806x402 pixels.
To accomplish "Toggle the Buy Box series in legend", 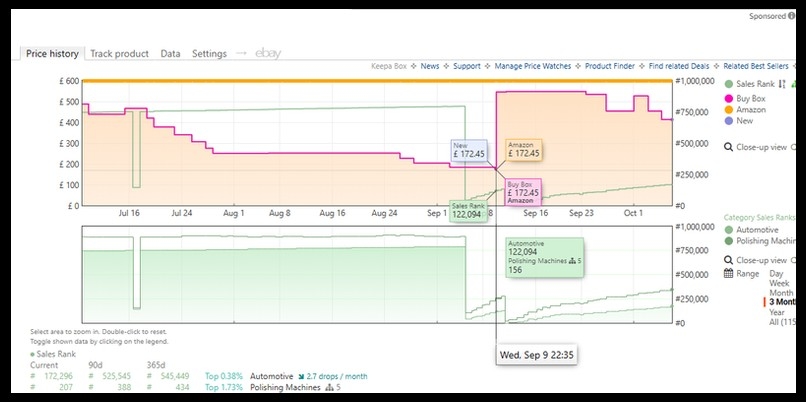I will (750, 99).
